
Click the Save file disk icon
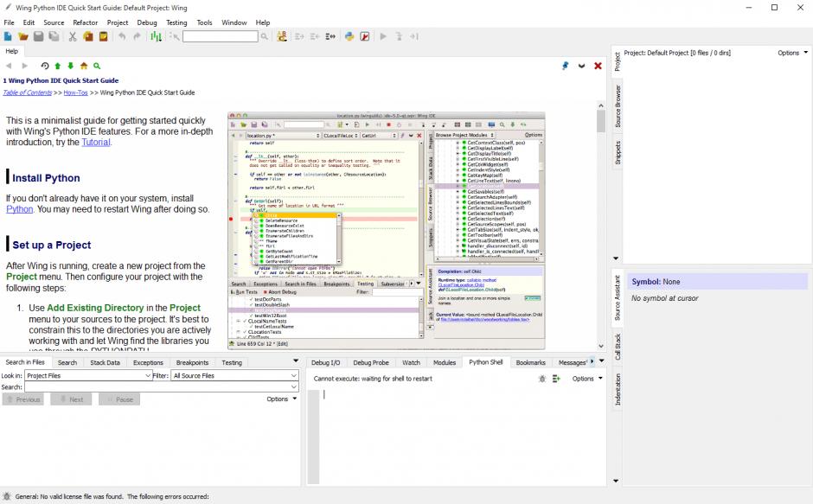[x=38, y=36]
